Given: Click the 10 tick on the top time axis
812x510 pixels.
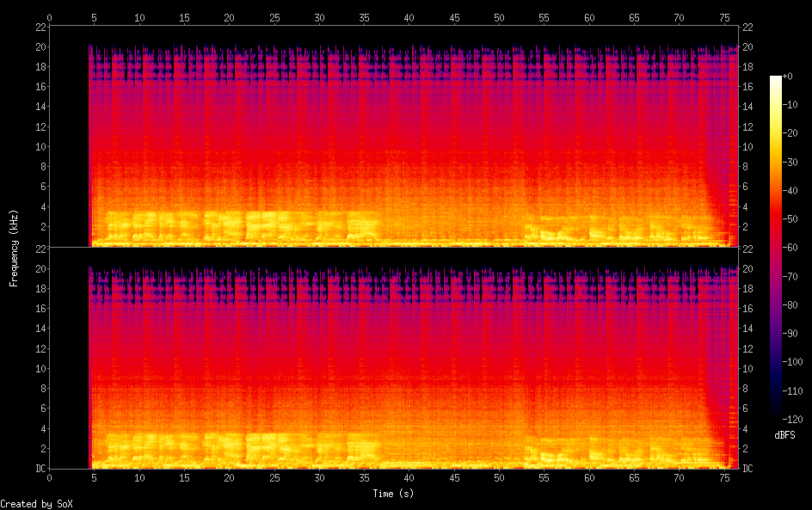Looking at the screenshot, I should [139, 17].
